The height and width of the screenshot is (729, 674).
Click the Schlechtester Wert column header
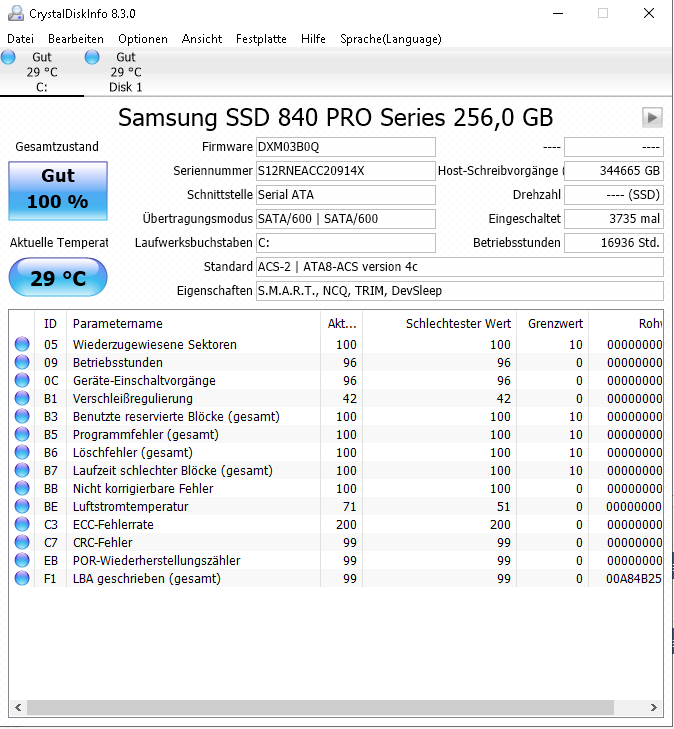[x=440, y=324]
